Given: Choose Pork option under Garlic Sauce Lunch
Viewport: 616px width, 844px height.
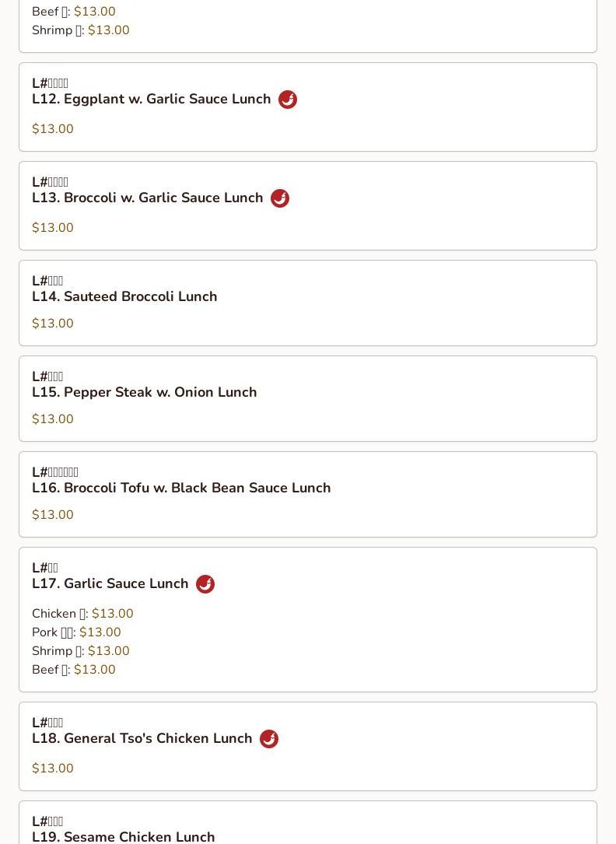Looking at the screenshot, I should (x=76, y=632).
